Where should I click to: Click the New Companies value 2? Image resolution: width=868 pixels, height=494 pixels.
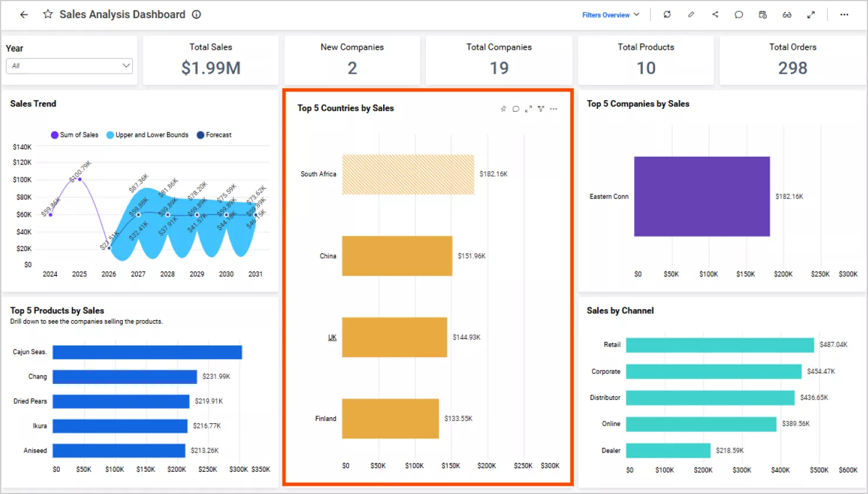click(352, 68)
